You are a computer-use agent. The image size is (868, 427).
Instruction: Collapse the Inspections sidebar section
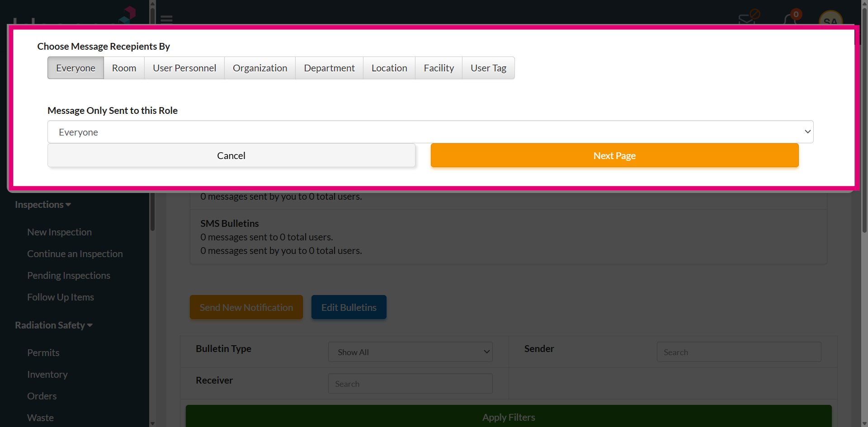pyautogui.click(x=43, y=205)
